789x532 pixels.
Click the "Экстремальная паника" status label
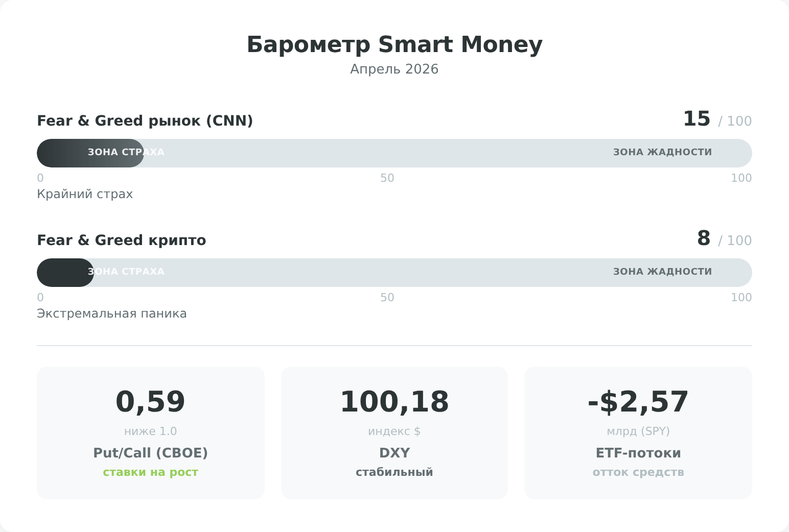[x=111, y=314]
